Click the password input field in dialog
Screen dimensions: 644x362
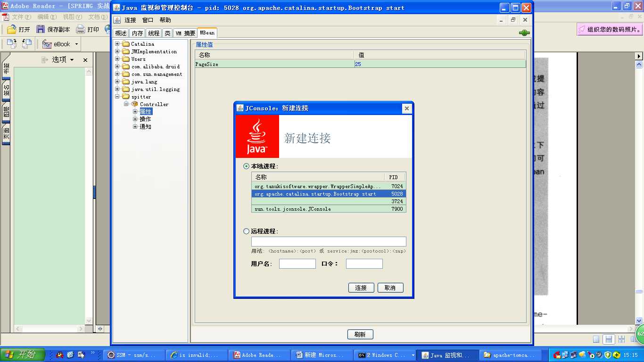(364, 264)
